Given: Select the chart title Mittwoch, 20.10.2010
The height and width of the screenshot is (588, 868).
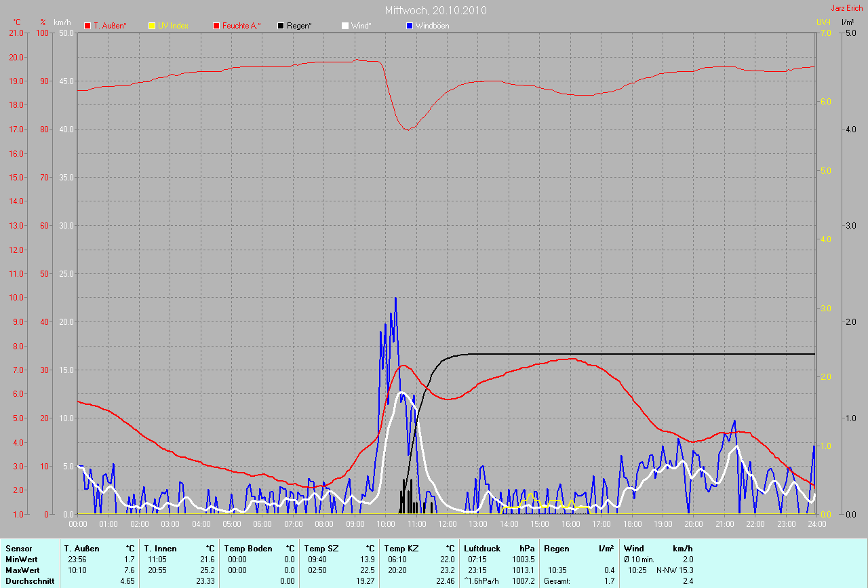Looking at the screenshot, I should tap(435, 10).
